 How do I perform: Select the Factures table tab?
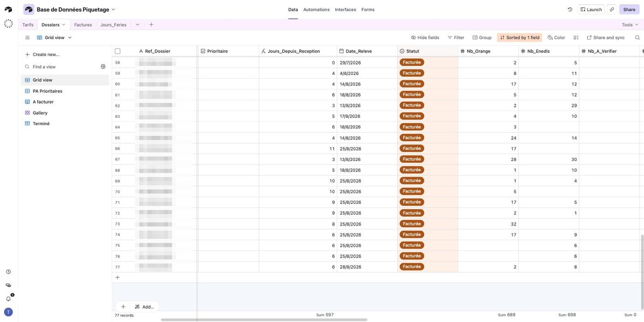pos(83,25)
